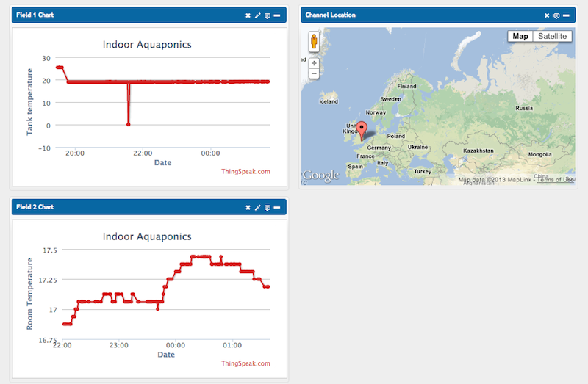Minimize the Field 2 Chart panel

276,208
